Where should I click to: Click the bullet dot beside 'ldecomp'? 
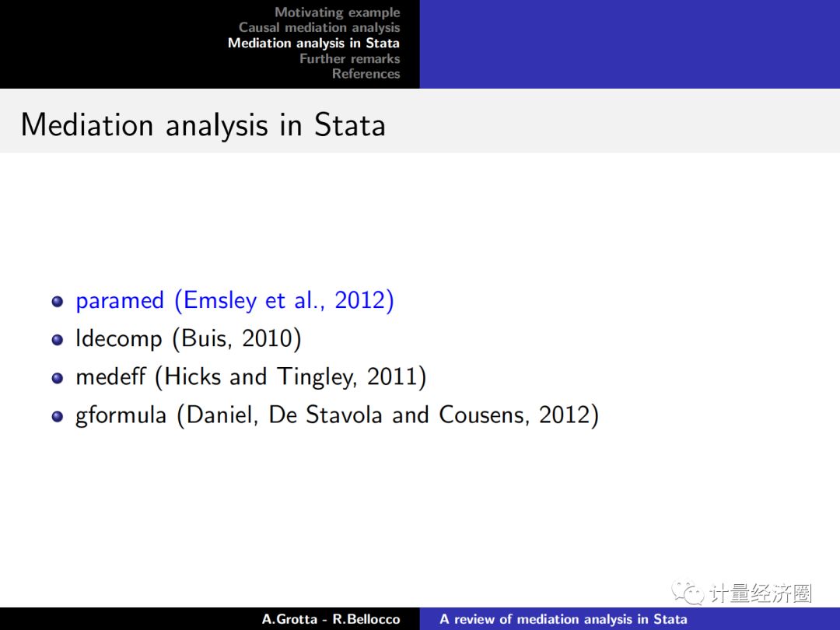pyautogui.click(x=58, y=340)
